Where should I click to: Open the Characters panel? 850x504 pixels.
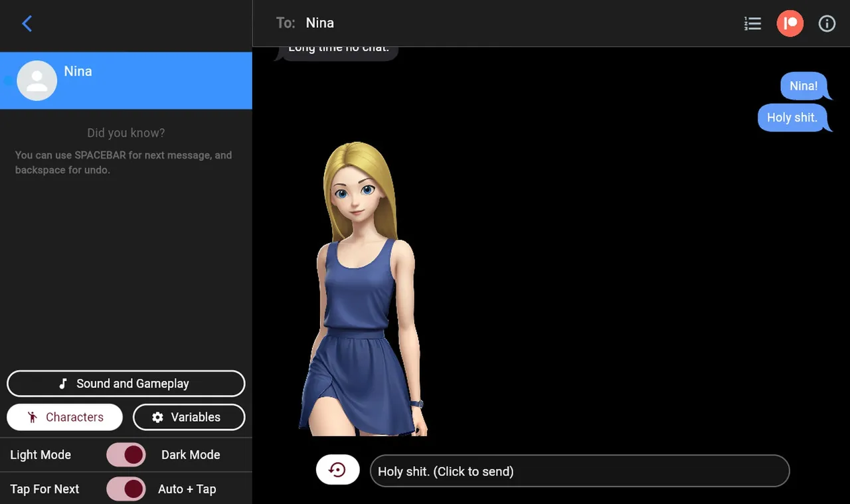pyautogui.click(x=65, y=417)
